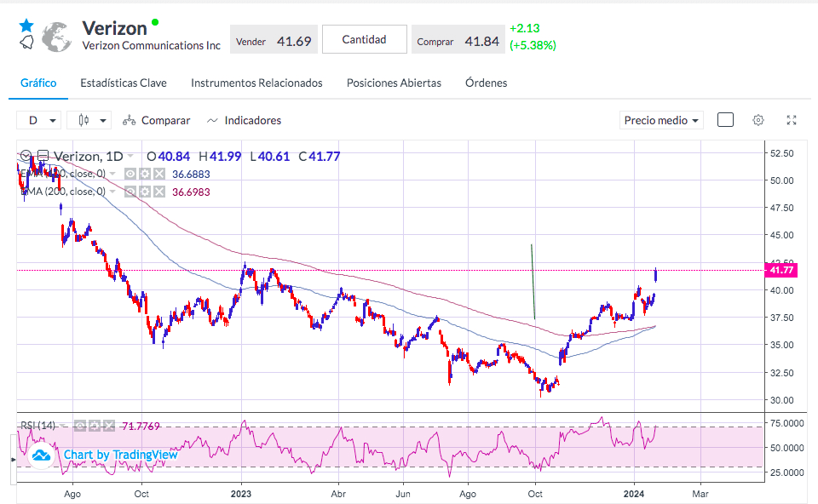Remove the RSI (14) indicator
Viewport: 818px width, 504px height.
(x=108, y=427)
